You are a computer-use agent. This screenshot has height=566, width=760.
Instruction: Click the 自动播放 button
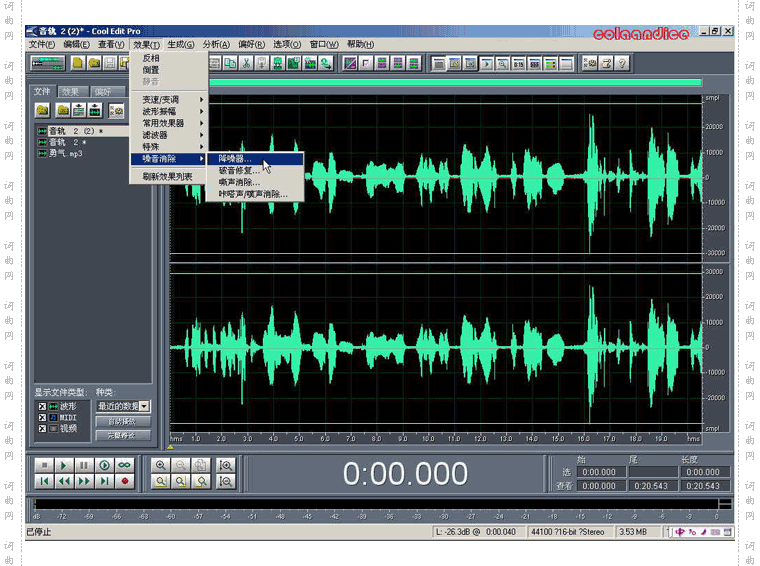click(123, 422)
